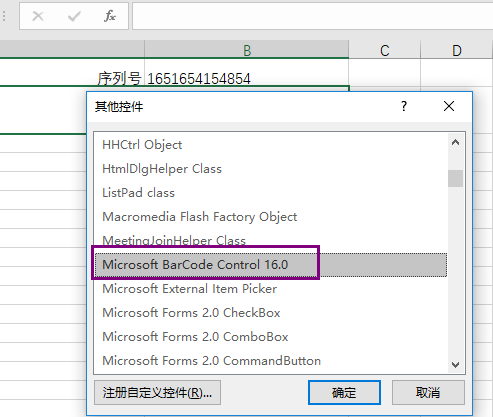Select Microsoft BarCode Control 16.0
Viewport: 493px width, 417px height.
pyautogui.click(x=270, y=265)
